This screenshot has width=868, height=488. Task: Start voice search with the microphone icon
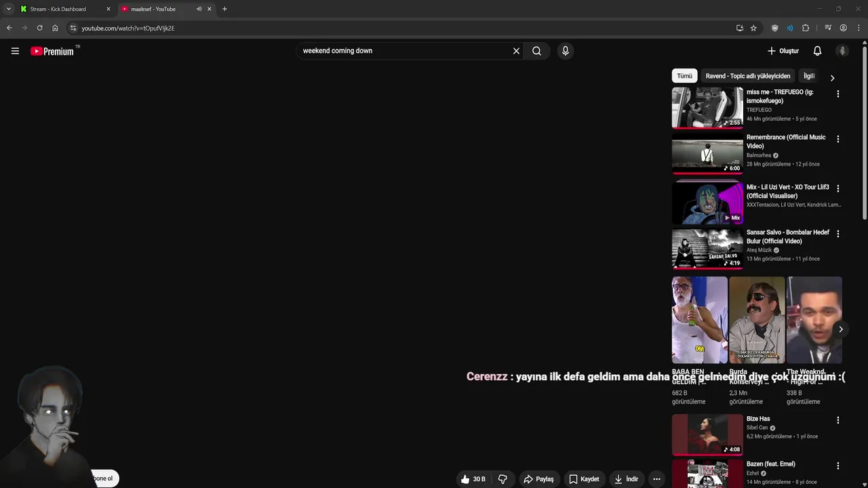pos(566,51)
